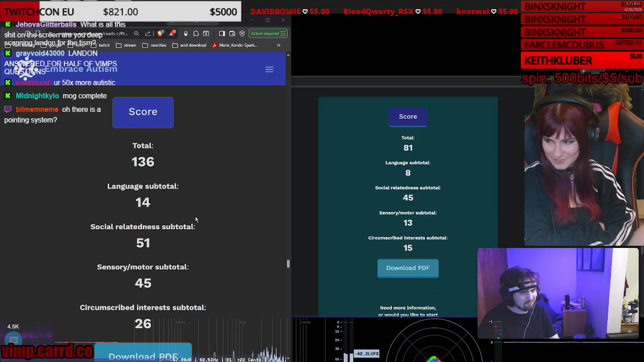The width and height of the screenshot is (644, 362).
Task: Open Embrace Autism site hamburger menu
Action: (x=269, y=69)
